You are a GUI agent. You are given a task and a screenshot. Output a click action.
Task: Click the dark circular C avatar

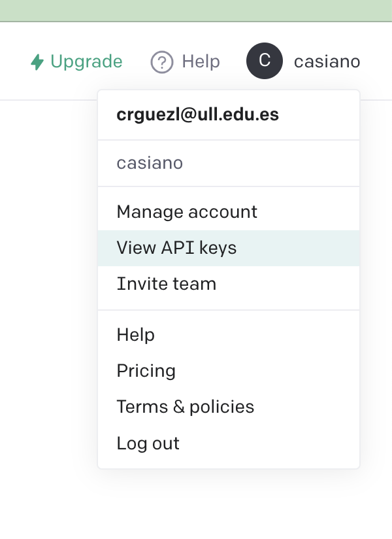[265, 61]
